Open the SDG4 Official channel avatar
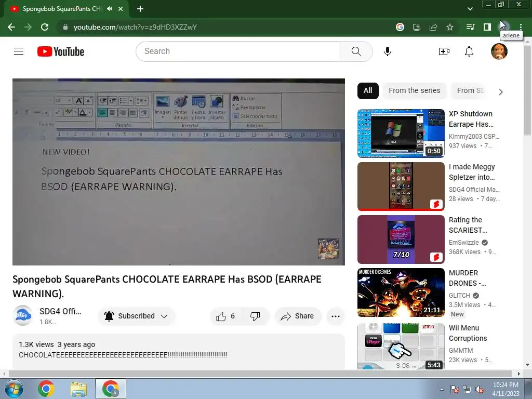Viewport: 532px width, 399px height. [x=23, y=315]
